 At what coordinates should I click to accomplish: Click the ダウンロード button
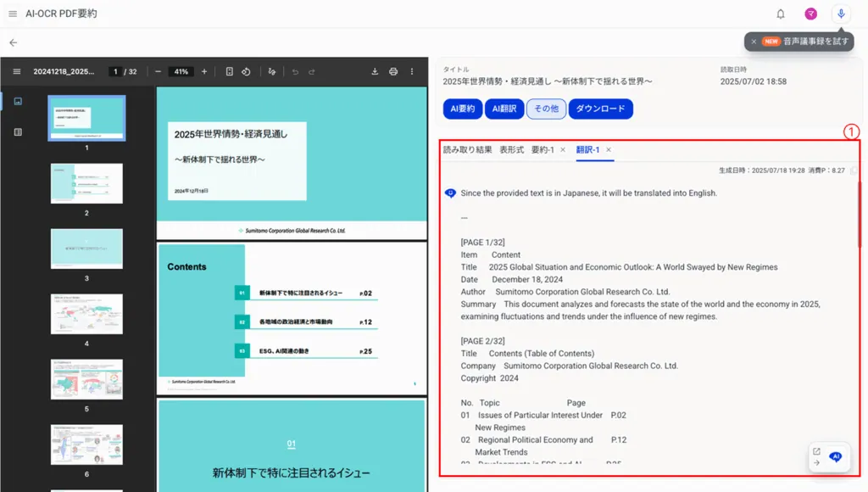601,109
